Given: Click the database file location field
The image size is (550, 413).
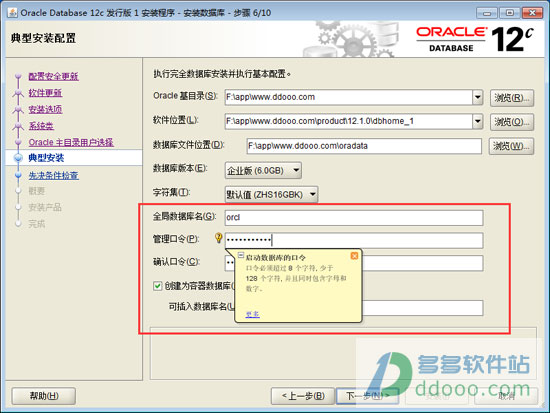Looking at the screenshot, I should click(364, 146).
